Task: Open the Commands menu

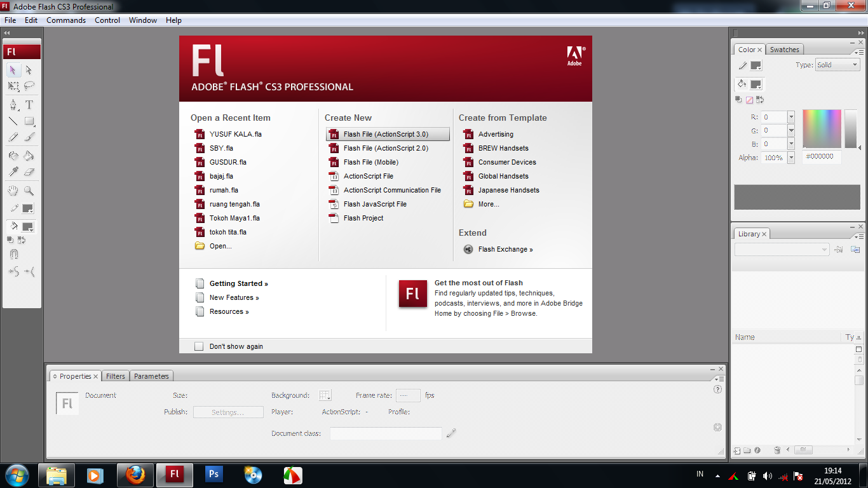Action: tap(66, 20)
